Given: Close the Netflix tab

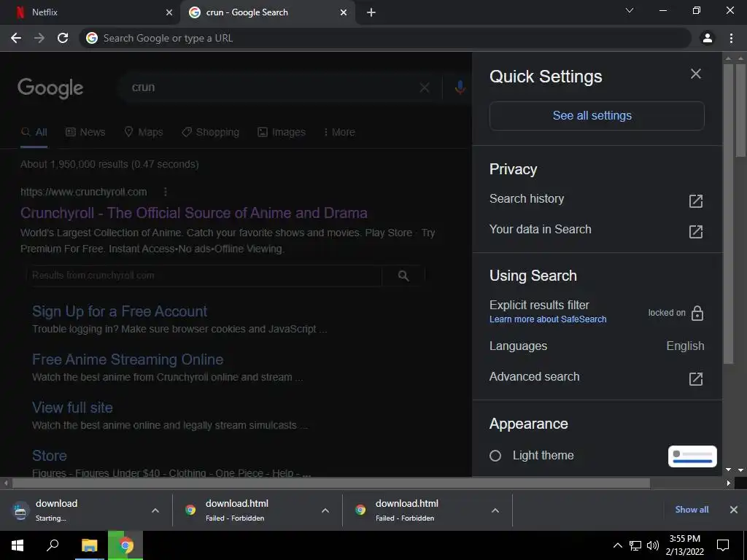Looking at the screenshot, I should click(x=169, y=12).
